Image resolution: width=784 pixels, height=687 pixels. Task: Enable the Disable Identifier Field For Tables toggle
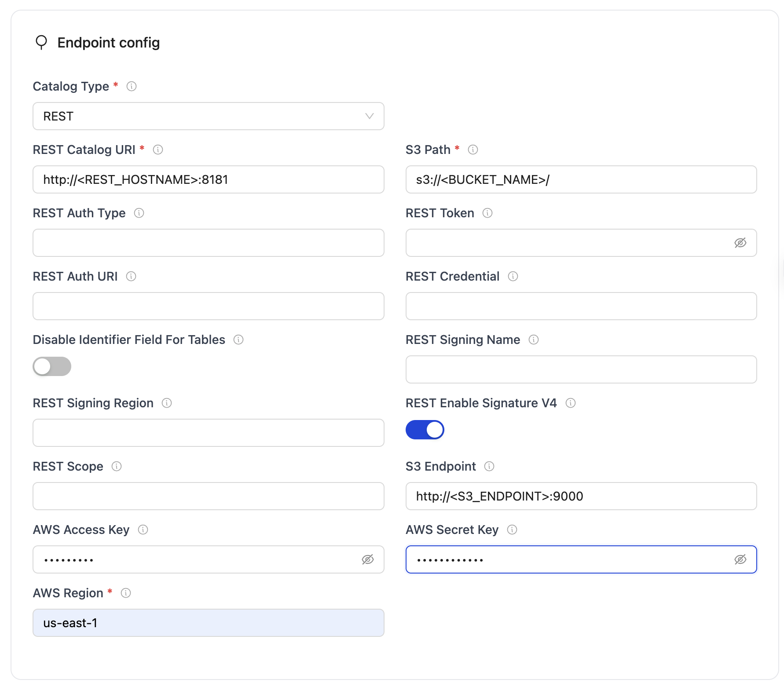[51, 366]
